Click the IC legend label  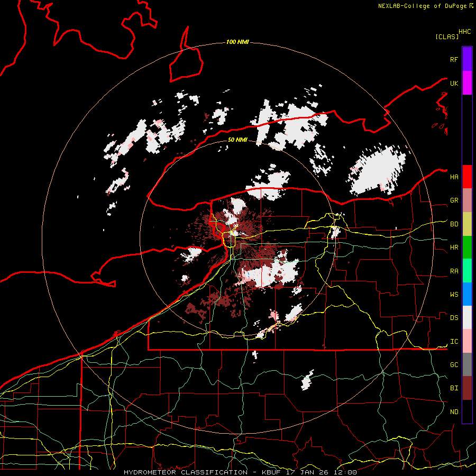point(454,342)
